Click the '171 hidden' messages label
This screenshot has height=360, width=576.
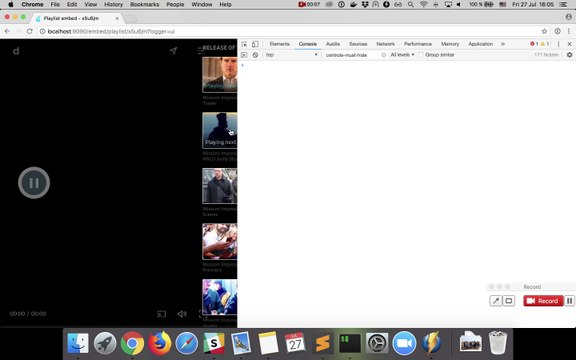[546, 55]
